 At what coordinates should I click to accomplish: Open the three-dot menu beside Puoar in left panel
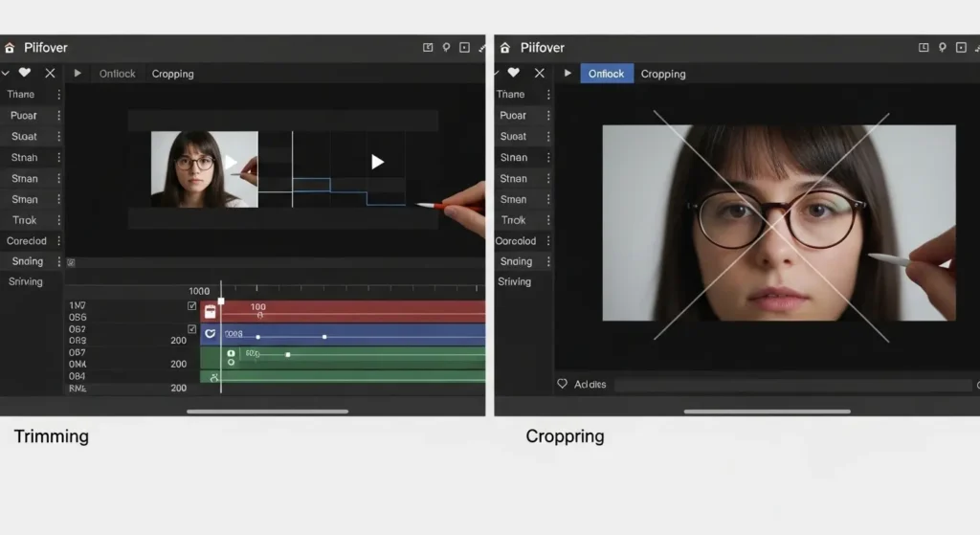coord(58,116)
